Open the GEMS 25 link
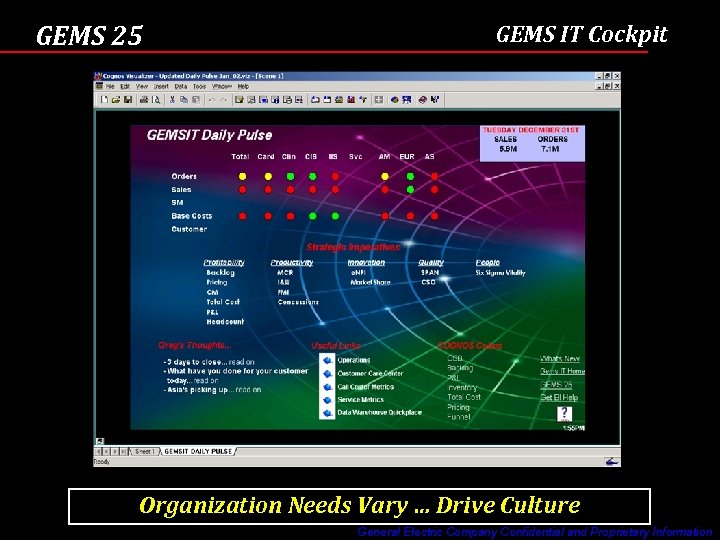Screen dimensions: 720x540 click(556, 384)
